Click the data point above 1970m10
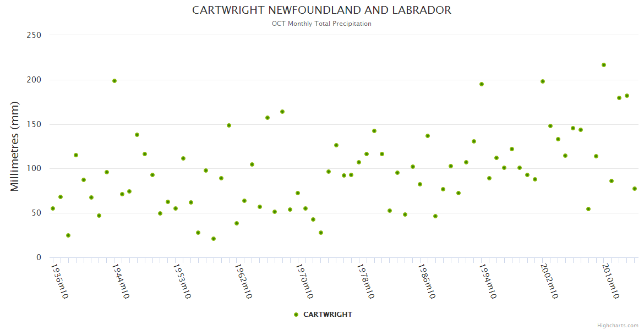This screenshot has height=330, width=644. [298, 193]
